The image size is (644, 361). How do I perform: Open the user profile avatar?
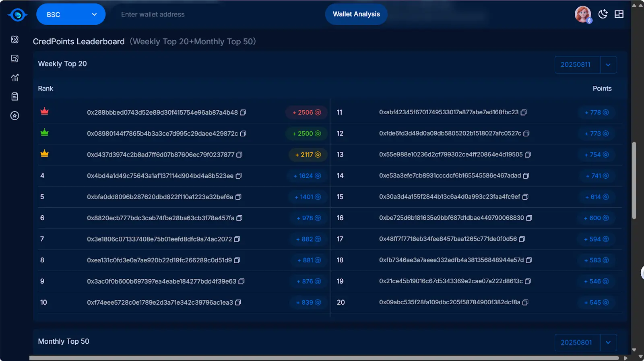583,14
